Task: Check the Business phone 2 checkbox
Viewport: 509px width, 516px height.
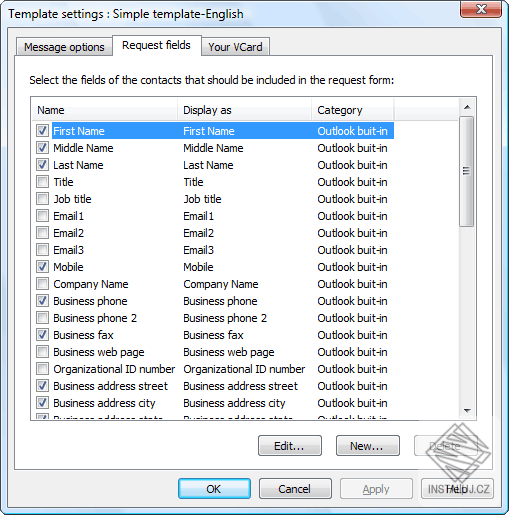Action: 42,318
